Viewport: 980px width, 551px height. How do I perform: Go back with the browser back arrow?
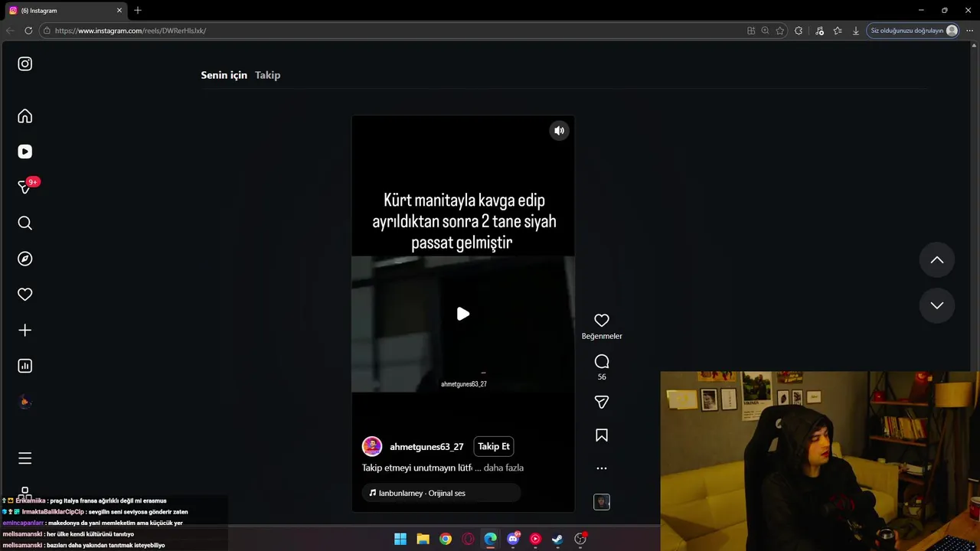(10, 31)
